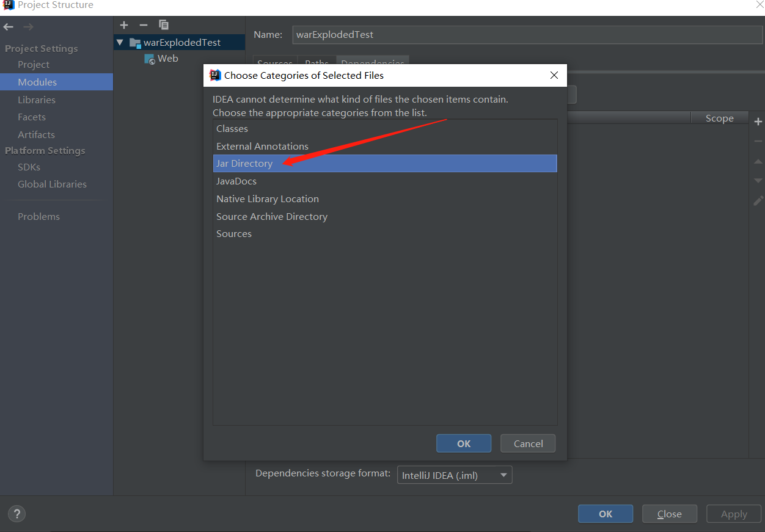Add a new module with plus icon
The image size is (765, 532).
pos(124,25)
